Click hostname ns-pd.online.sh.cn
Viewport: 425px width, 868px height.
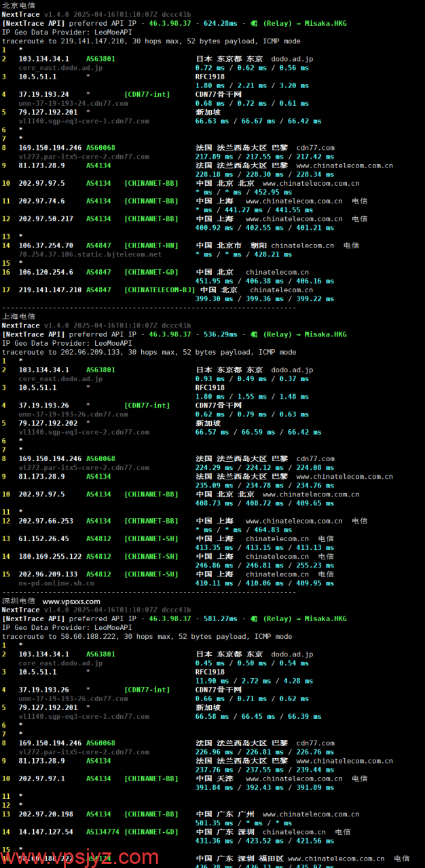coord(56,583)
